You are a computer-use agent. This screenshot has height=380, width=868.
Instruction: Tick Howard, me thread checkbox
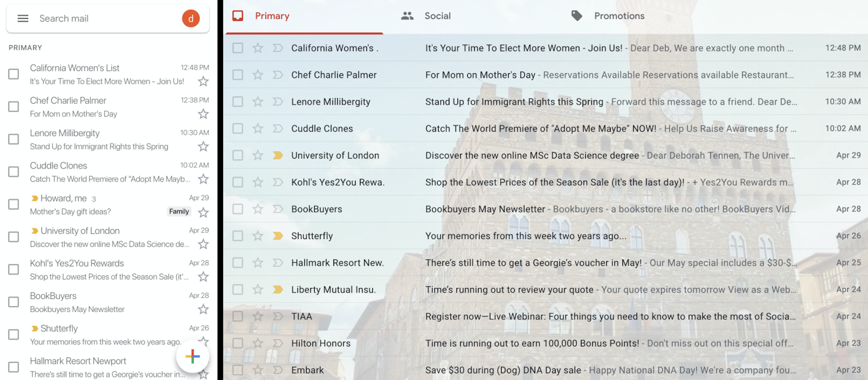point(14,204)
